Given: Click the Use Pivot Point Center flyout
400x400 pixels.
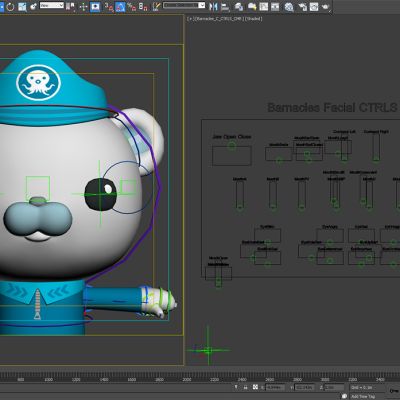Looking at the screenshot, I should [70, 6].
